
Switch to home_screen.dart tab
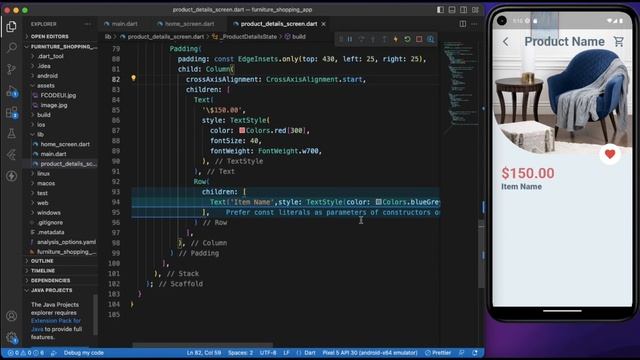point(186,24)
